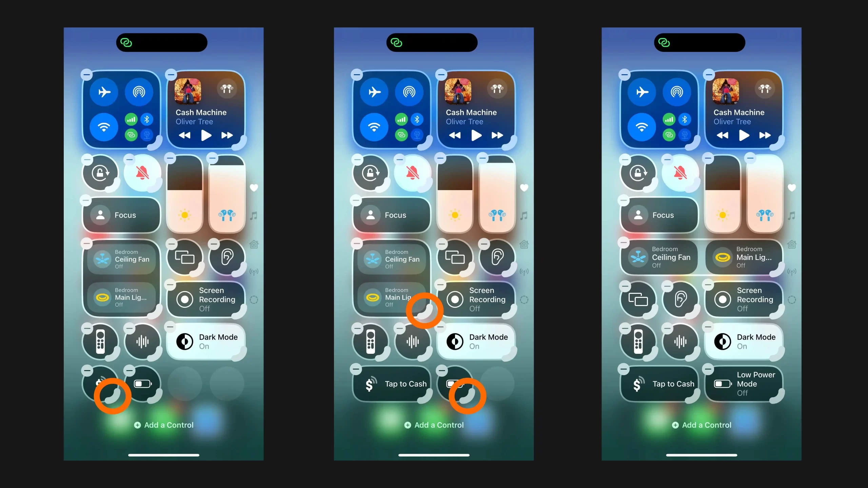
Task: Mute notifications with Bell icon
Action: pos(142,173)
